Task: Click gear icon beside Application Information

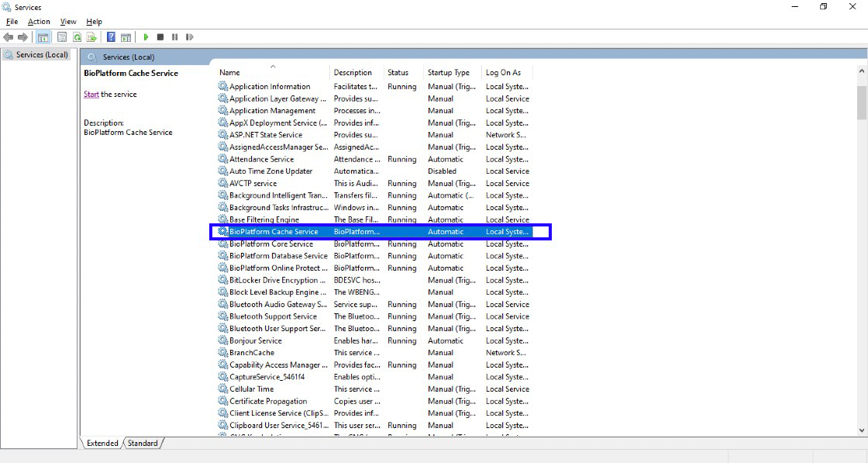Action: [x=222, y=86]
